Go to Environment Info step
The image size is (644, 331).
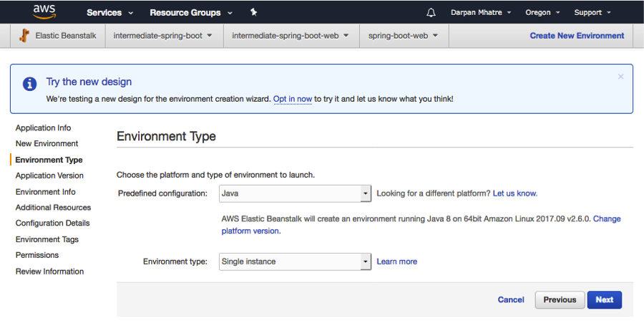point(46,192)
